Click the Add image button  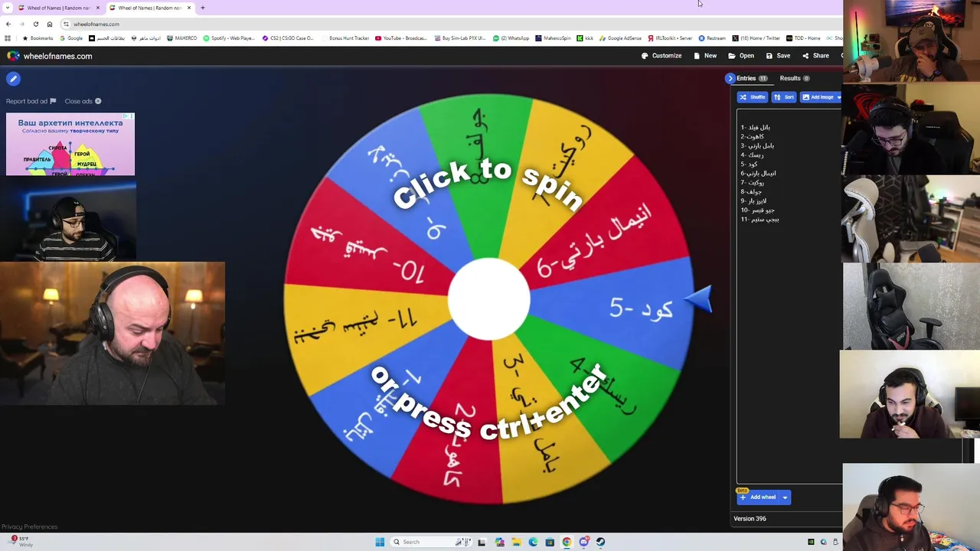tap(817, 97)
